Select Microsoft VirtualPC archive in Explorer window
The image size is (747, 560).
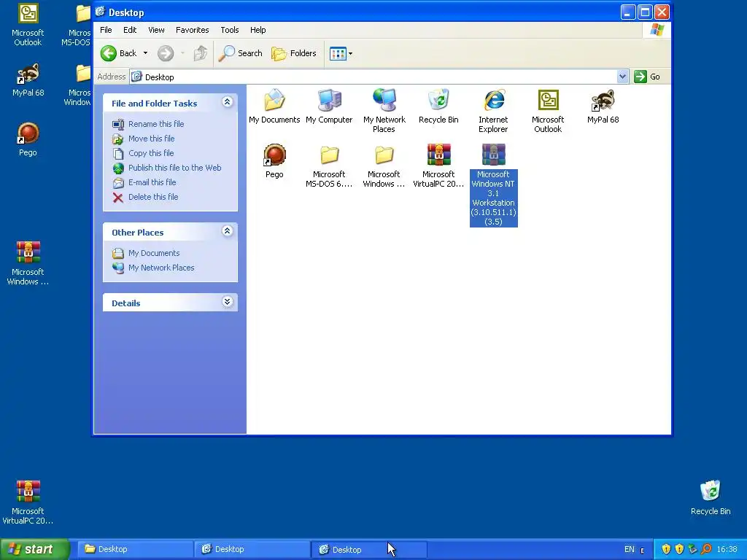(x=438, y=155)
